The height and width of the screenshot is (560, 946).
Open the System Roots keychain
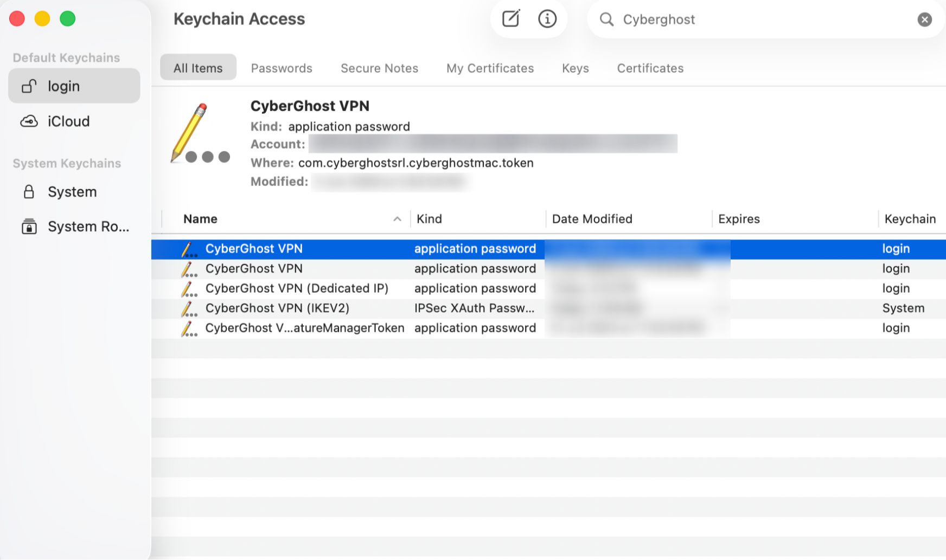(x=74, y=227)
